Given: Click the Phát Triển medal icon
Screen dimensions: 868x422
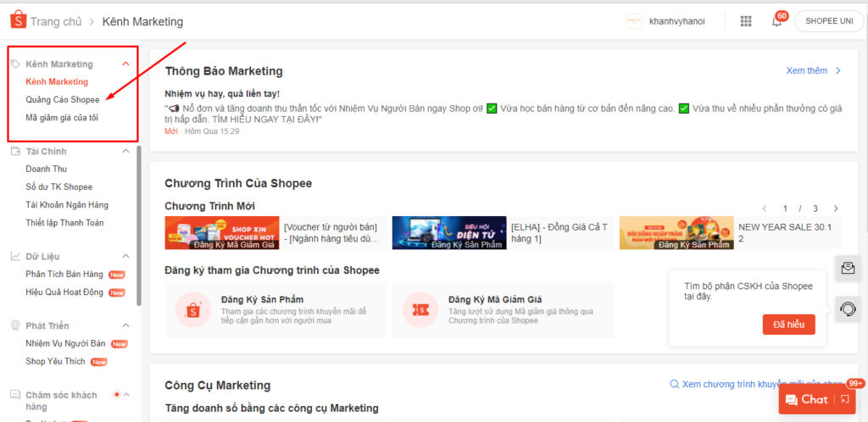Looking at the screenshot, I should (x=15, y=325).
